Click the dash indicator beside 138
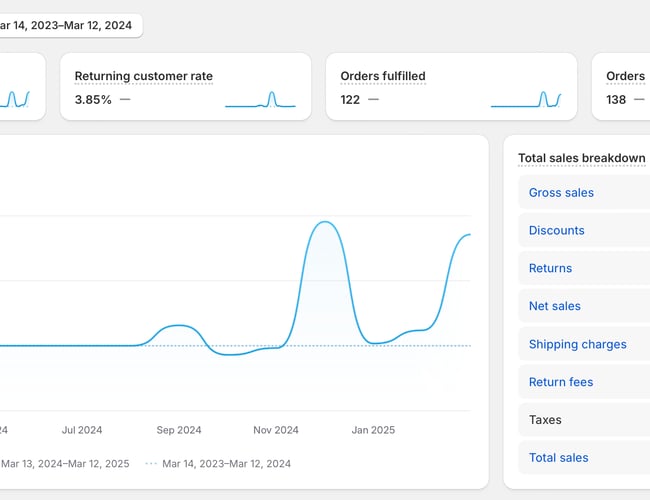650x500 pixels. (x=638, y=99)
